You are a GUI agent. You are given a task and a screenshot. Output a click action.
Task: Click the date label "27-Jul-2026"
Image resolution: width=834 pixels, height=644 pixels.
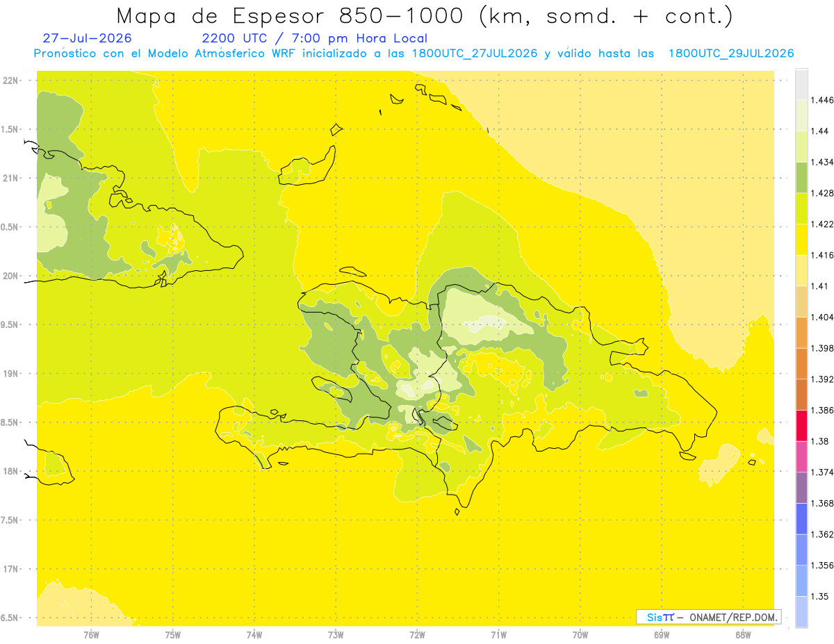tap(87, 38)
